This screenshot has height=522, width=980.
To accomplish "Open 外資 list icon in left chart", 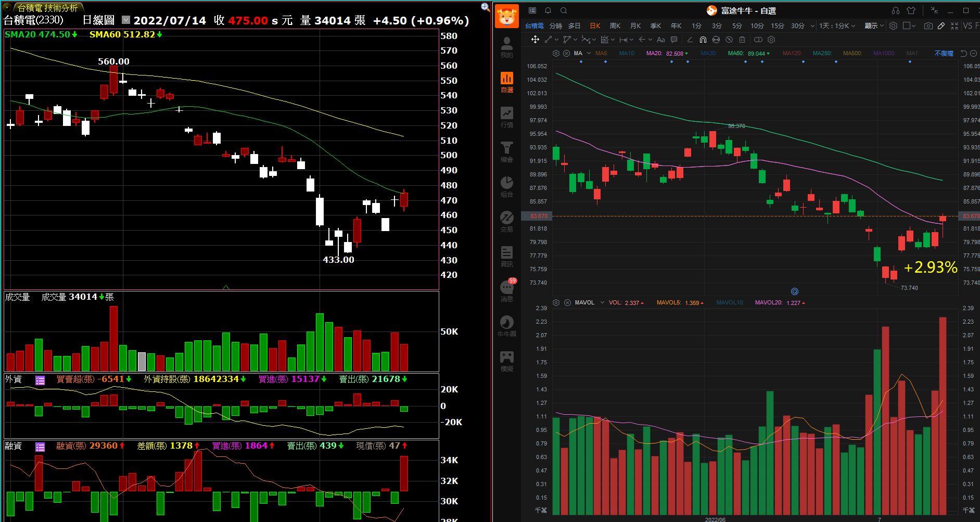I will click(40, 380).
